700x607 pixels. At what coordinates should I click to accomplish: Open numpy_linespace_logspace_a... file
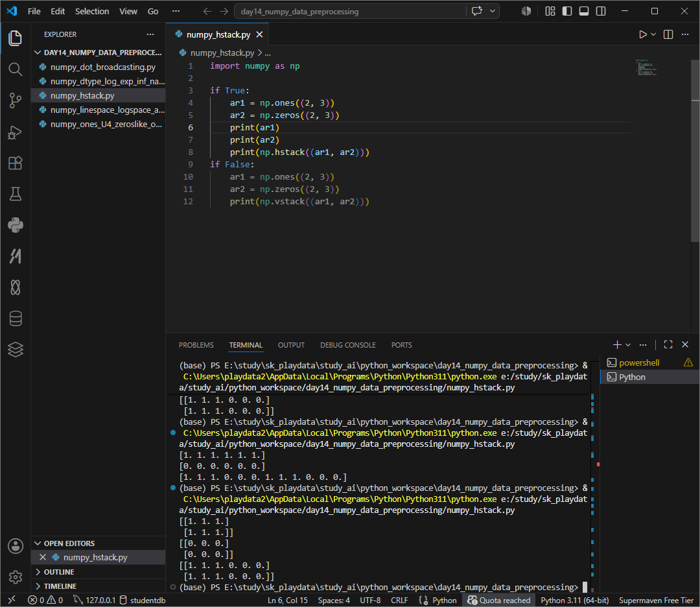tap(99, 110)
